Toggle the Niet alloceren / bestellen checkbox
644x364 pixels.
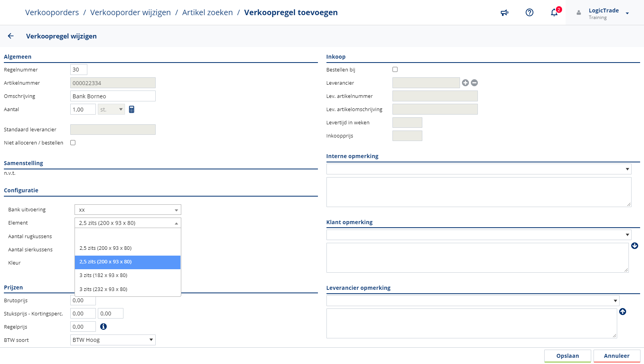point(73,143)
